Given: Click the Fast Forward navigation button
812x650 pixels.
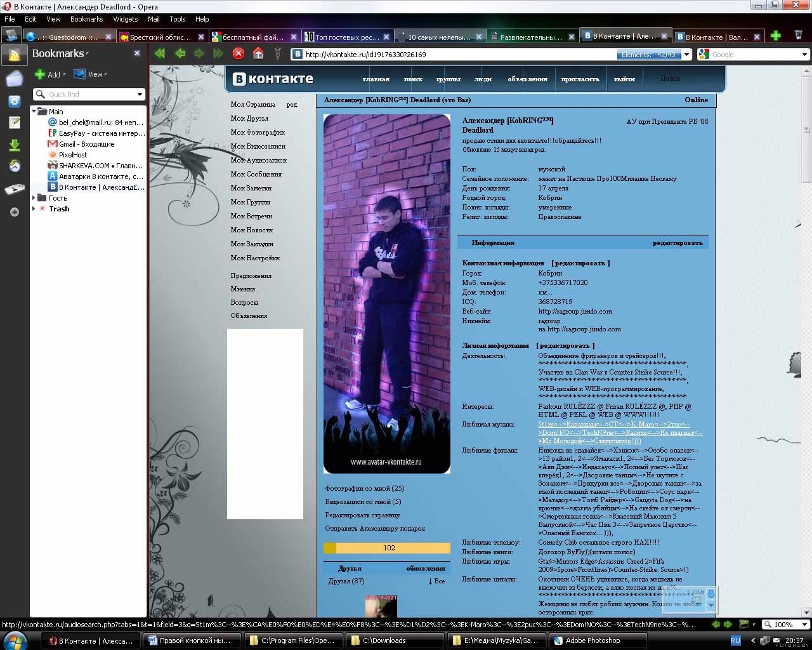Looking at the screenshot, I should 218,54.
